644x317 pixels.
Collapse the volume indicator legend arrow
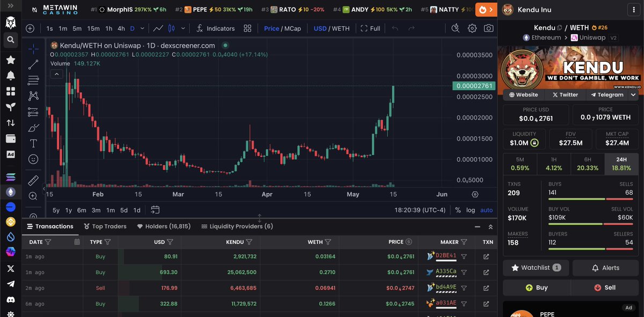(55, 74)
